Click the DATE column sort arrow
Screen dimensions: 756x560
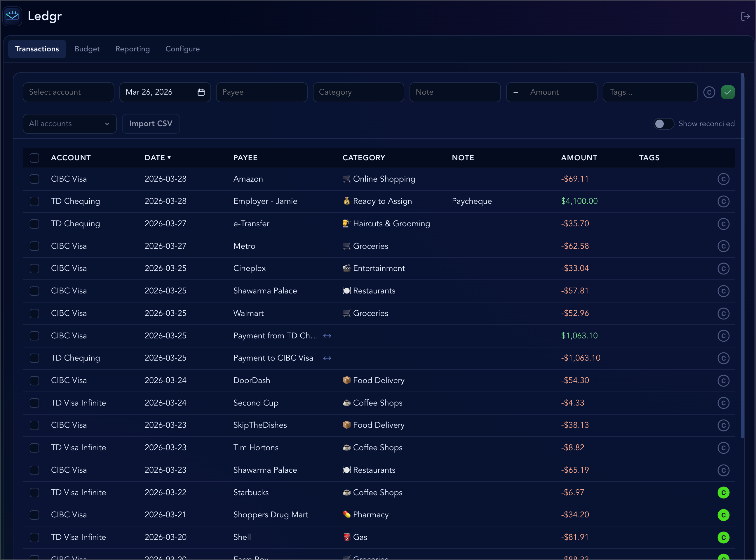coord(169,157)
